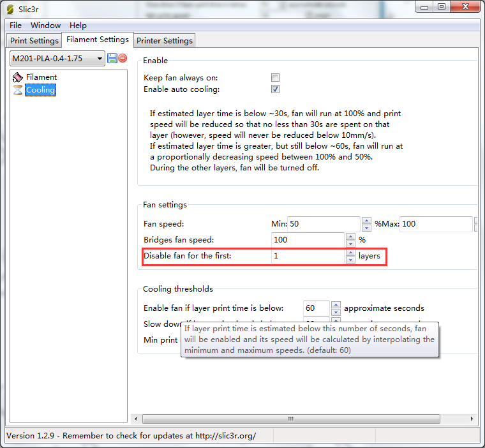Increase disable fan layers with up arrow
The image size is (485, 448).
350,253
